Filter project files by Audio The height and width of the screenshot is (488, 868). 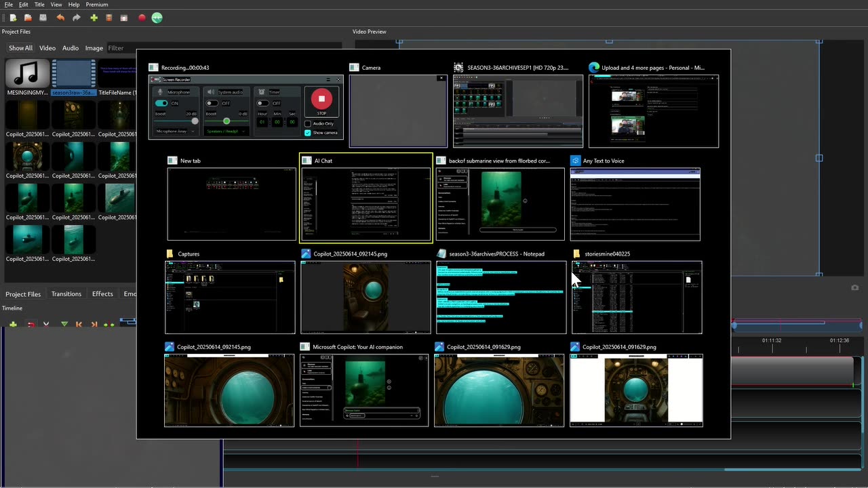pyautogui.click(x=71, y=48)
